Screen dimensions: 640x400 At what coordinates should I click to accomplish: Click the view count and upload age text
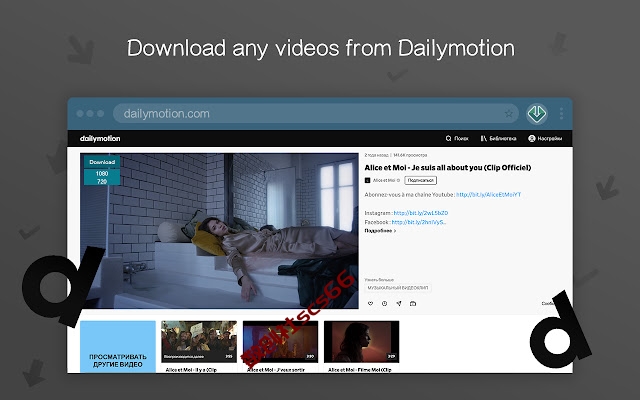click(396, 155)
